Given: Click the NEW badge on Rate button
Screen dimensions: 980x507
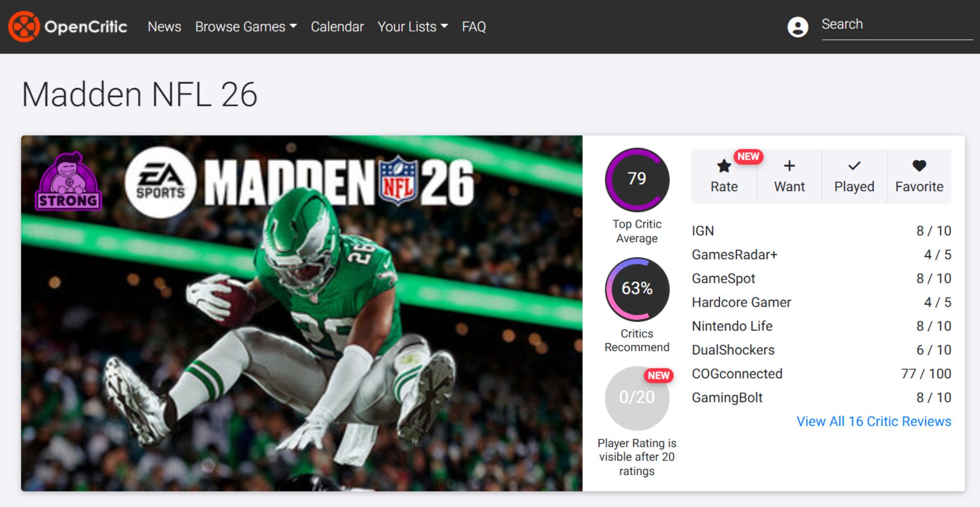Looking at the screenshot, I should 748,157.
